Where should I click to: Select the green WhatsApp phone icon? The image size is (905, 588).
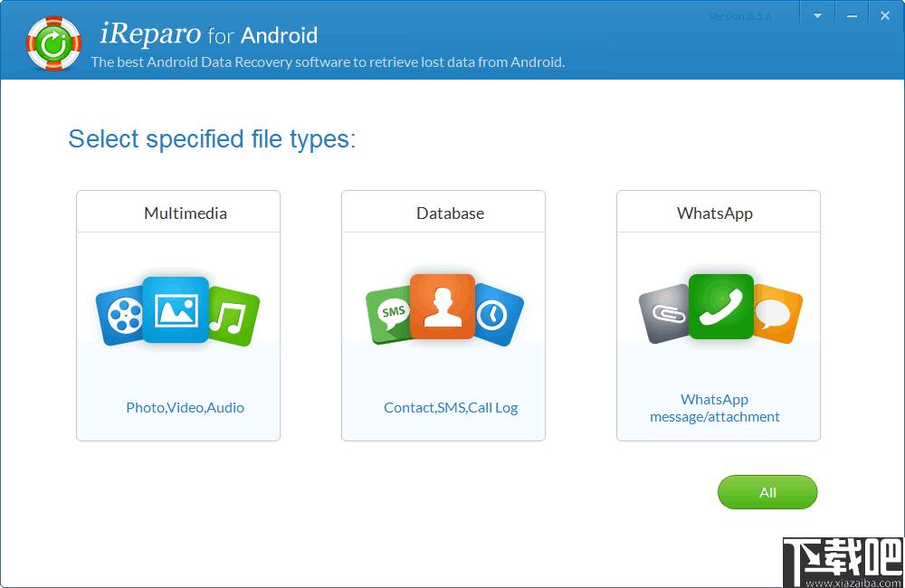point(721,307)
